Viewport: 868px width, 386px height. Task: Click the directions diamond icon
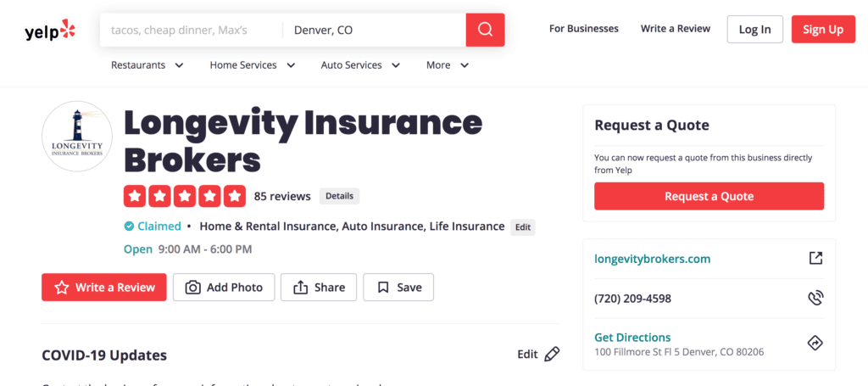(815, 344)
